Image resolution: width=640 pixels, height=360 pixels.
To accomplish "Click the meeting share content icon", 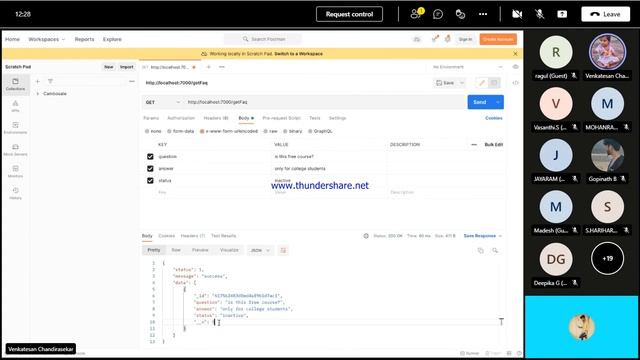I will point(562,14).
